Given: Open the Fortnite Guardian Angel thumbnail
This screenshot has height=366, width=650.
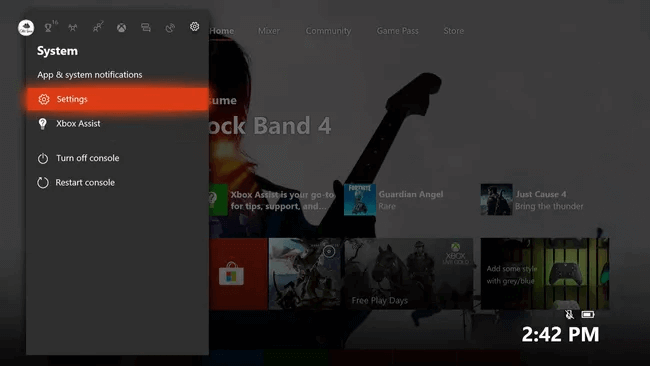Looking at the screenshot, I should (360, 200).
